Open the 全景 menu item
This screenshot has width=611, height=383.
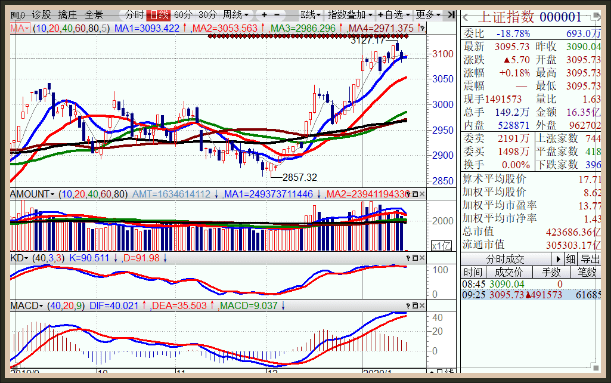point(94,15)
